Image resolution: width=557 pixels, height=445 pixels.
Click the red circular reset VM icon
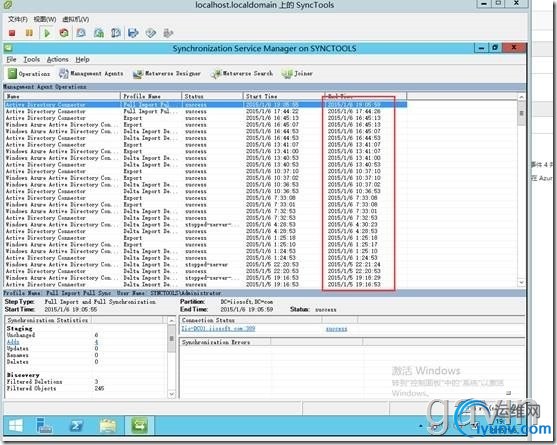64,33
